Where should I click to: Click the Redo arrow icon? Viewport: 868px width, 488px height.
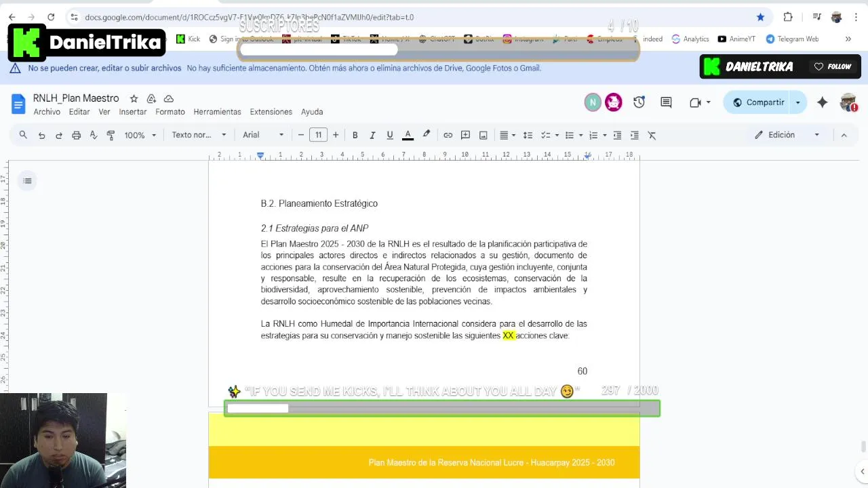pyautogui.click(x=59, y=135)
